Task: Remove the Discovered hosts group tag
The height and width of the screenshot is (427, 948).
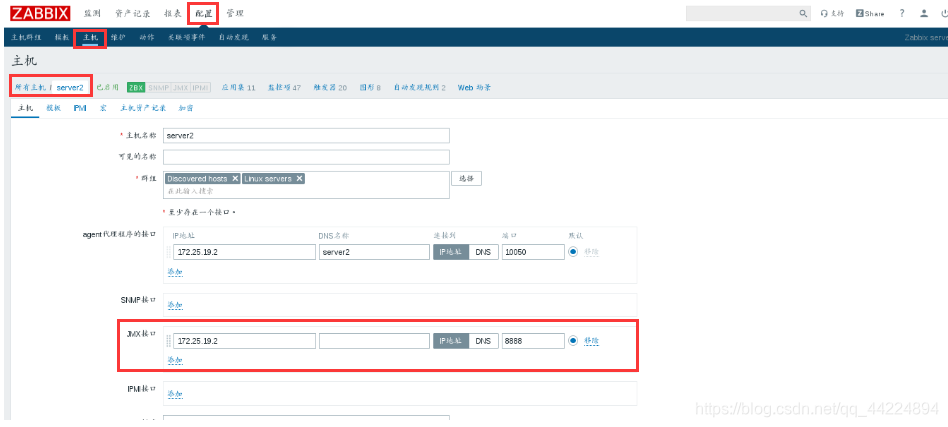Action: (235, 179)
